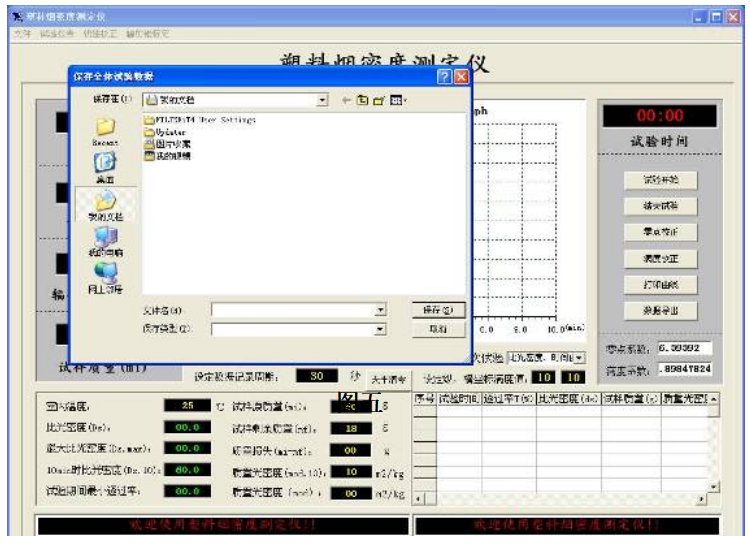750x545 pixels.
Task: Click the 18 sample residue mass display
Action: [351, 428]
